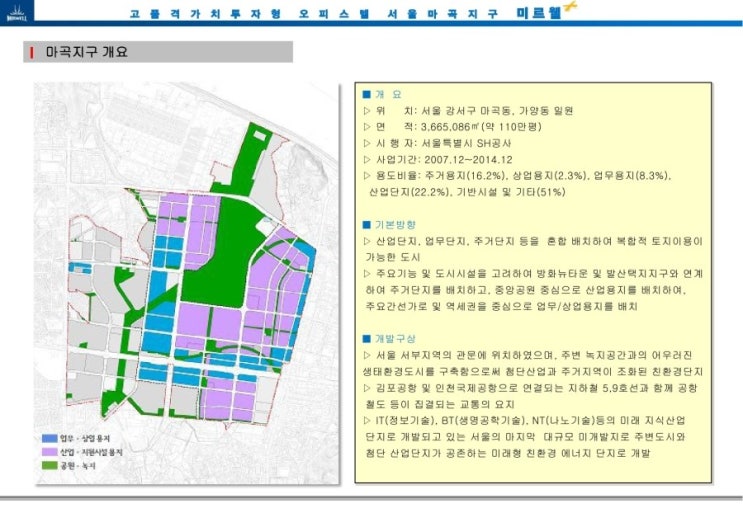The image size is (743, 513).
Task: Click the triangle bullet beside 위 치
Action: (x=367, y=111)
